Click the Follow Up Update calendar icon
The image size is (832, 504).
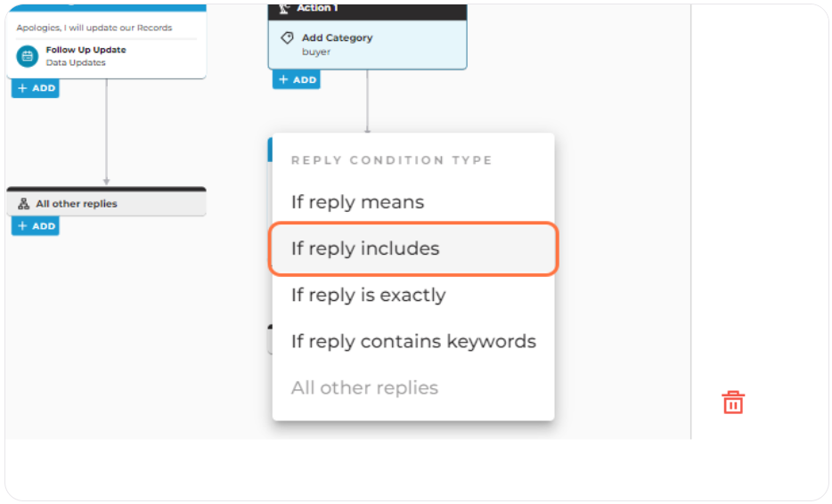27,56
